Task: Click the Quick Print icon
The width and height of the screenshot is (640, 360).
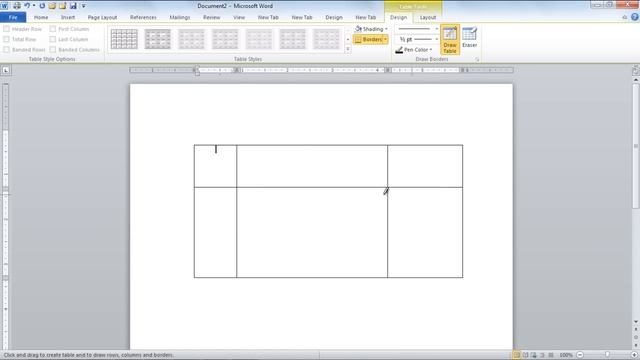Action: (17, 6)
